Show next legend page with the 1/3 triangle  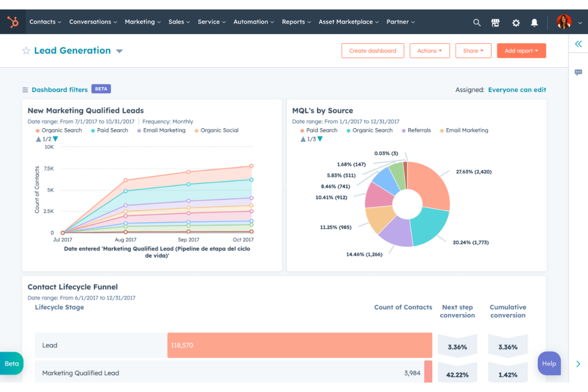[x=320, y=139]
